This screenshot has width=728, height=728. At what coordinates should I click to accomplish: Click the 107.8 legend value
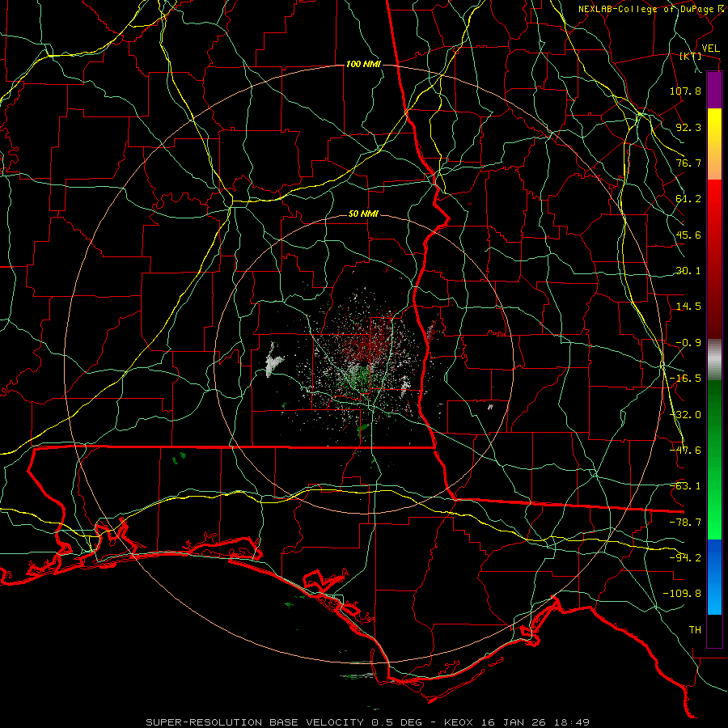pyautogui.click(x=685, y=91)
